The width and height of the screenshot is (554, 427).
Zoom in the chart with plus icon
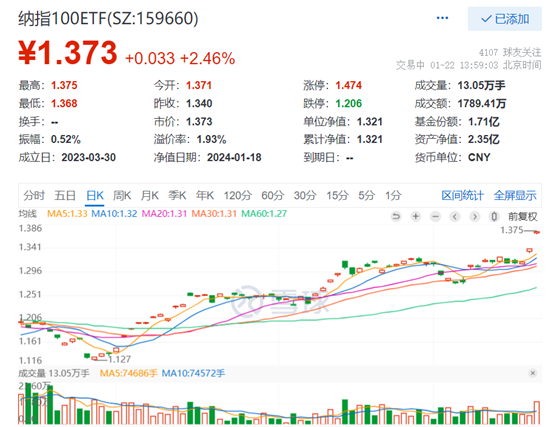tap(416, 216)
